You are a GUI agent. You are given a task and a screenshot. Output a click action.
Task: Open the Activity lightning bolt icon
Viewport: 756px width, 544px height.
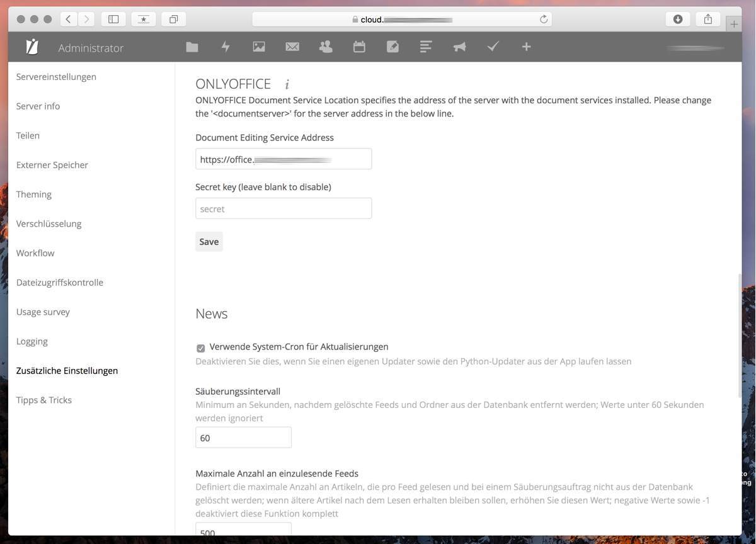pos(226,47)
